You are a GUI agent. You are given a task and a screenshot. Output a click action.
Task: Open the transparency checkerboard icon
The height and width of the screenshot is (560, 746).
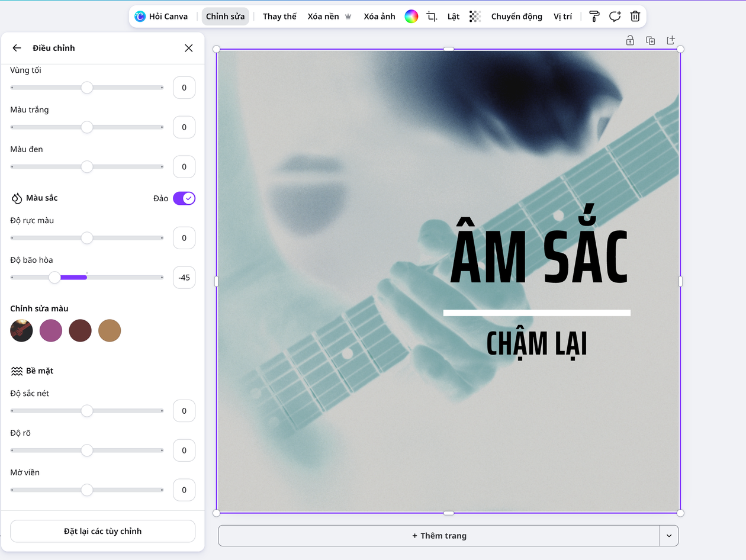[475, 17]
